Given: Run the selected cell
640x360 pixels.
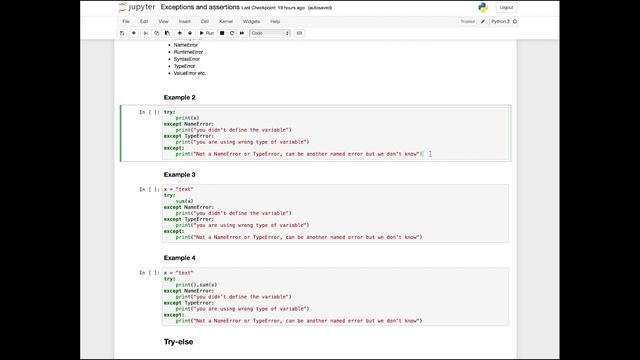Looking at the screenshot, I should point(207,33).
